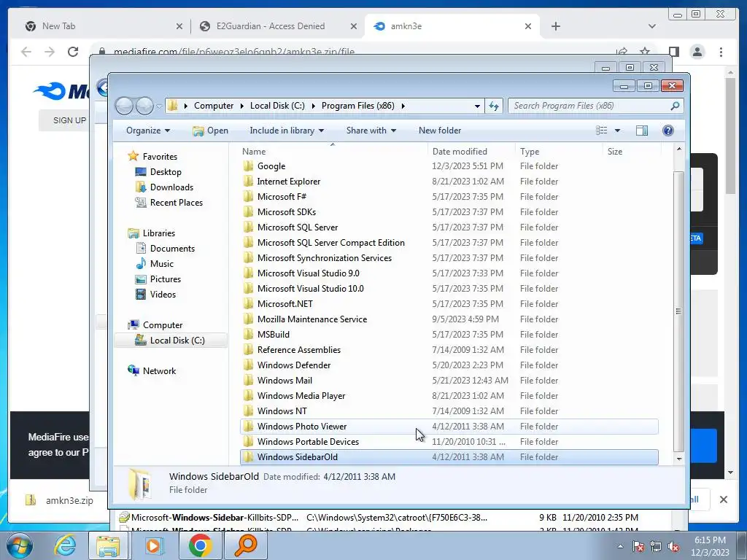Click the Windows SidebarOld folder name
The width and height of the screenshot is (747, 560).
click(298, 457)
